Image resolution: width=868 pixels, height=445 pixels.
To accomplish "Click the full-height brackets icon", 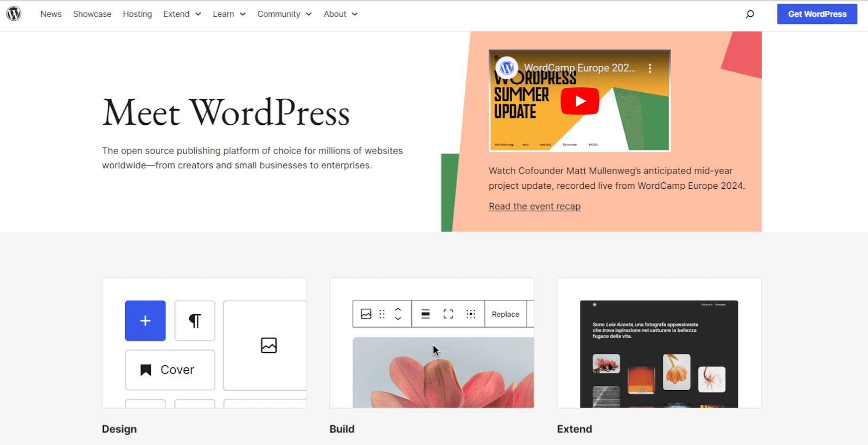I will [x=448, y=314].
